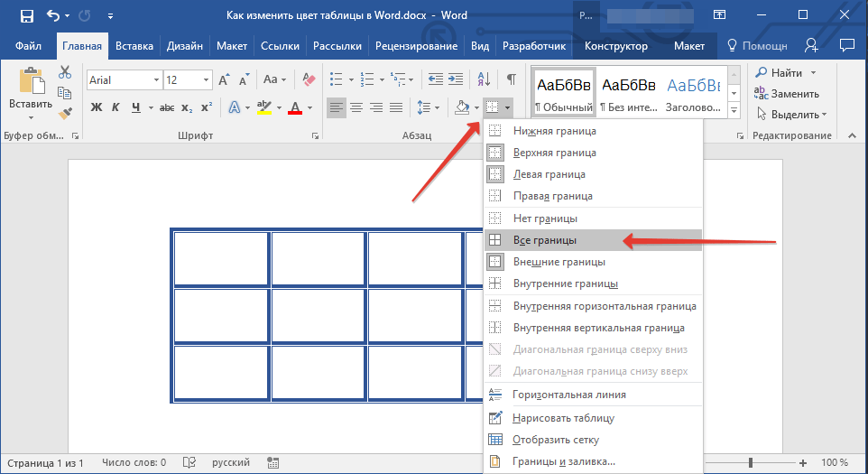Switch to the Вставка ribbon tab

pos(136,46)
